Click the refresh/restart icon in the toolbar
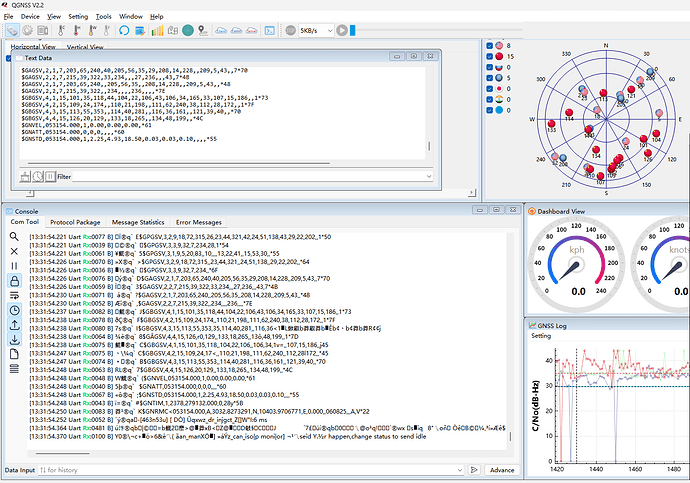This screenshot has height=483, width=690. 124,31
